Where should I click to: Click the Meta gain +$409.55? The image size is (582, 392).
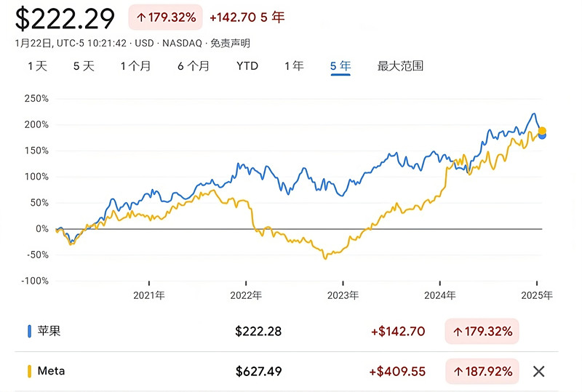pyautogui.click(x=397, y=371)
